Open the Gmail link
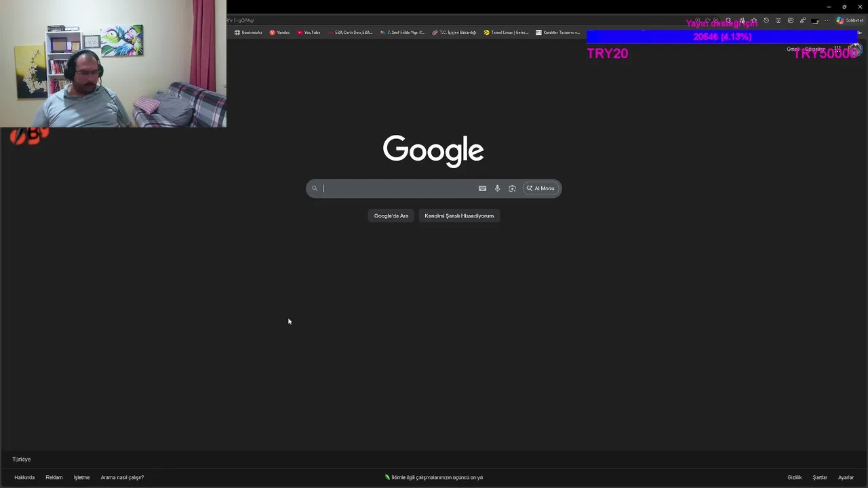Image resolution: width=868 pixels, height=488 pixels. (x=793, y=49)
